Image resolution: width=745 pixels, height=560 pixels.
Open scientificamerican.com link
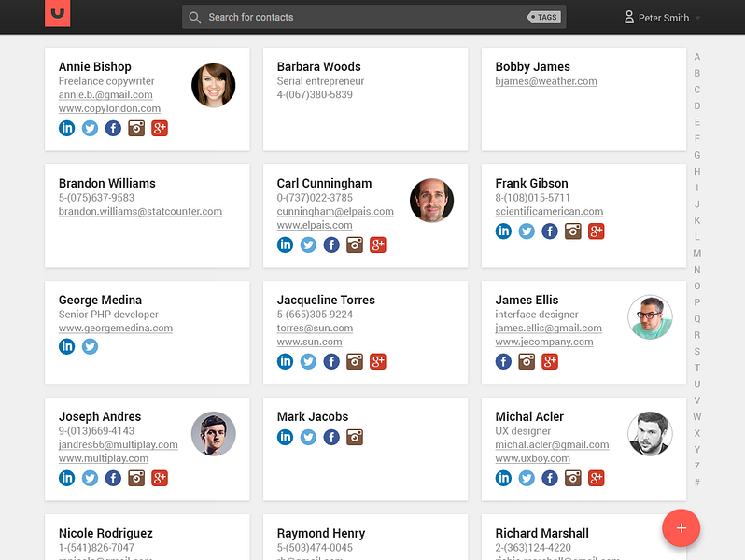click(549, 211)
